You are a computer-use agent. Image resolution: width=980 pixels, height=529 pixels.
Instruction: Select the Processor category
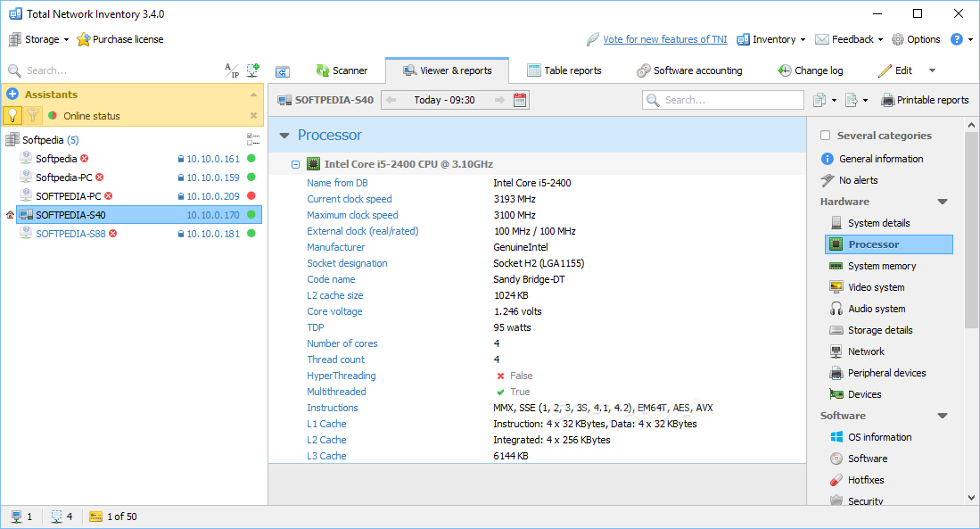coord(889,244)
